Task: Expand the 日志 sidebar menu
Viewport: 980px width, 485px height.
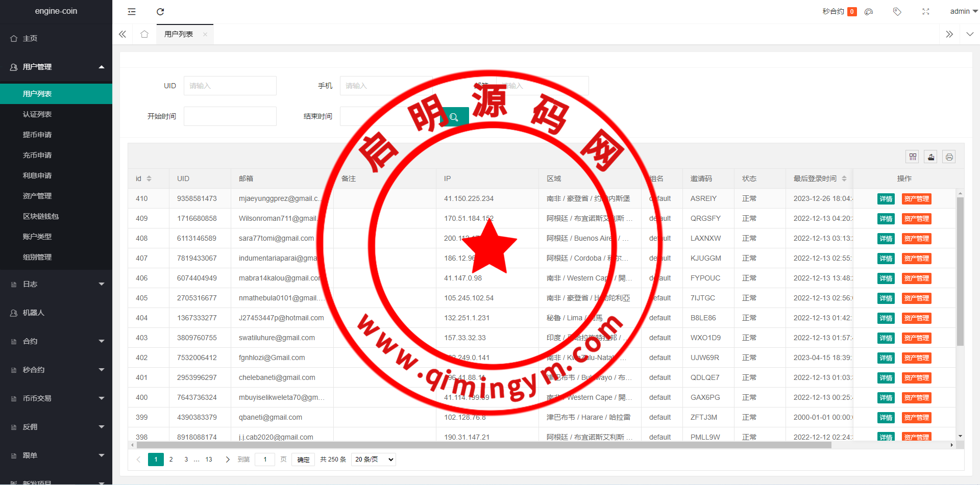Action: pos(56,284)
